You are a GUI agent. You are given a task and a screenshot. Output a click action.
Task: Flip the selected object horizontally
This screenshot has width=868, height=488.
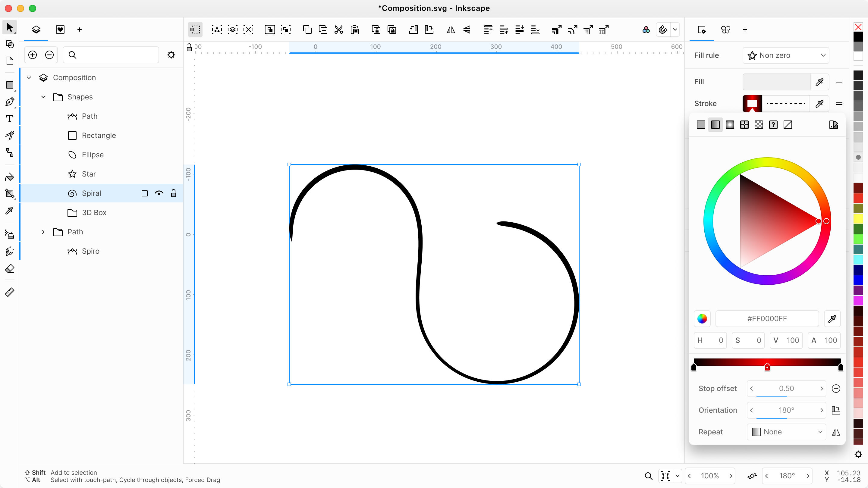pos(451,30)
